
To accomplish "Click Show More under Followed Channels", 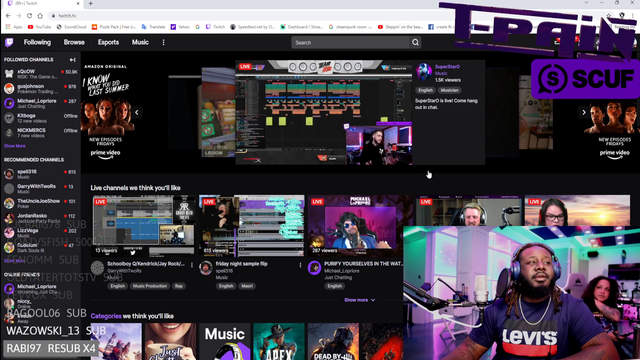I will tap(15, 146).
